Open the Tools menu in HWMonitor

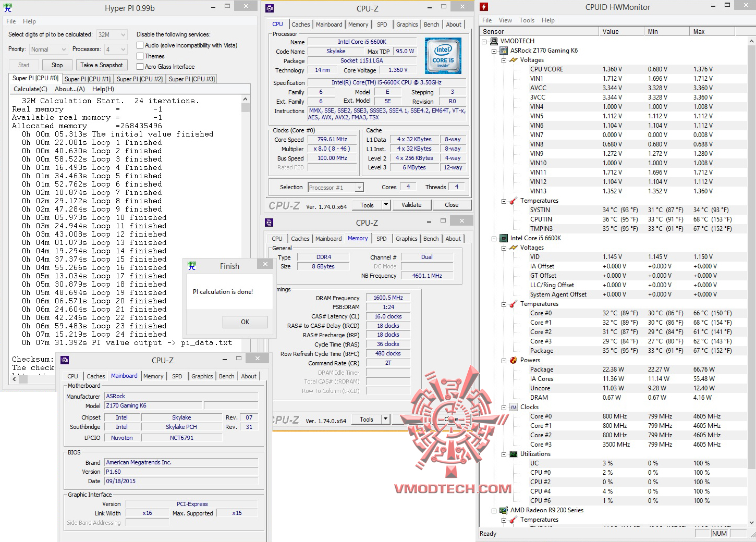(x=527, y=20)
